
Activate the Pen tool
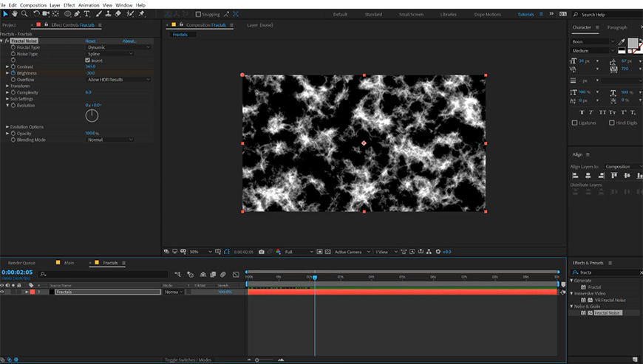78,13
